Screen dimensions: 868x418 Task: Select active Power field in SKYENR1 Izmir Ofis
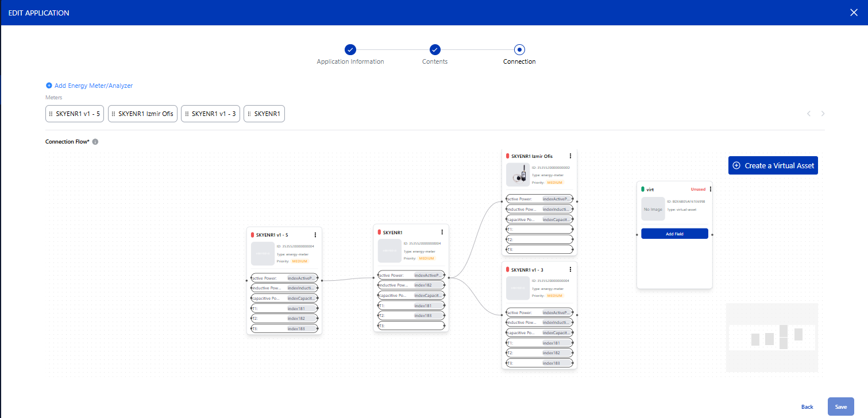click(x=539, y=199)
